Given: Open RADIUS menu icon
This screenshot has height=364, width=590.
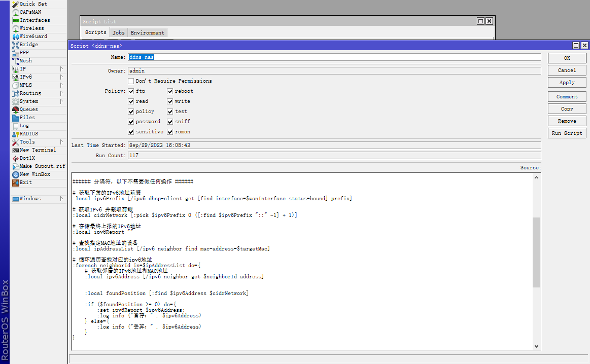Looking at the screenshot, I should (15, 134).
